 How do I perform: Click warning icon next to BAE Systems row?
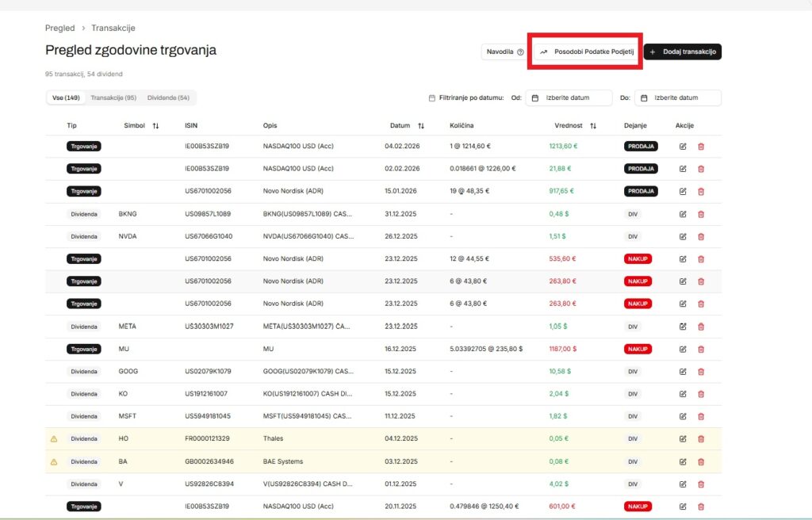click(54, 461)
